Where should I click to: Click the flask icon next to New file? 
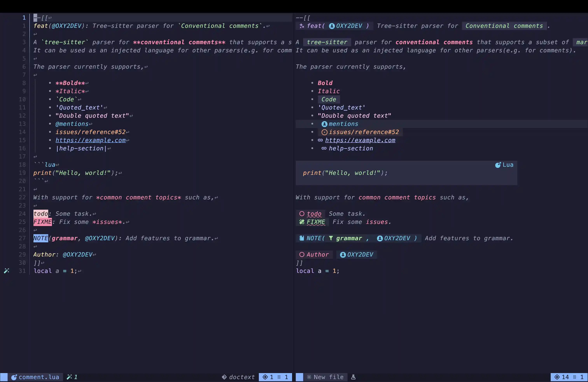(353, 377)
